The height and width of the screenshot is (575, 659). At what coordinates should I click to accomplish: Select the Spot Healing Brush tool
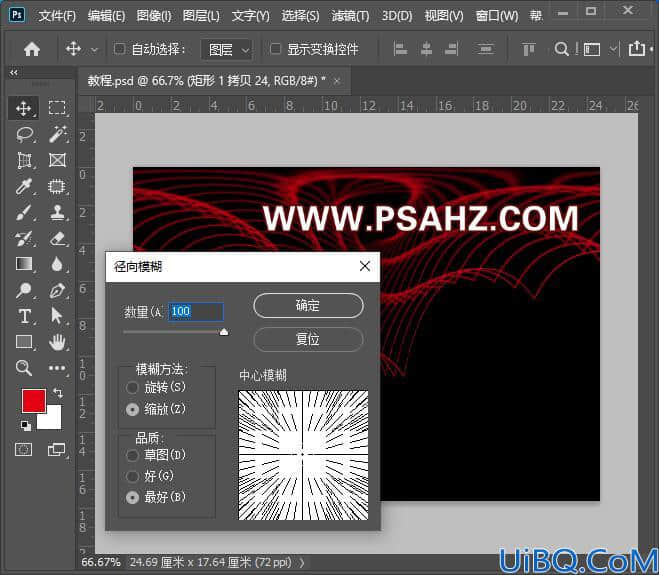[x=57, y=186]
